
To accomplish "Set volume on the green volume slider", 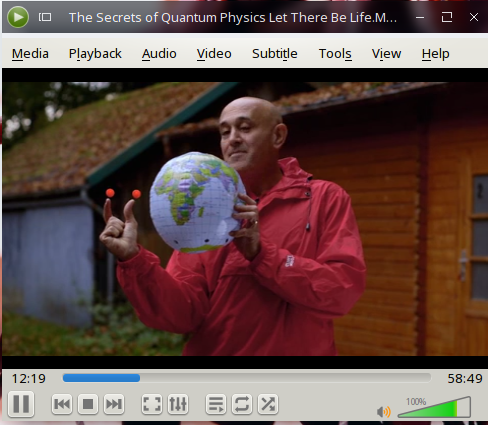I will (434, 407).
